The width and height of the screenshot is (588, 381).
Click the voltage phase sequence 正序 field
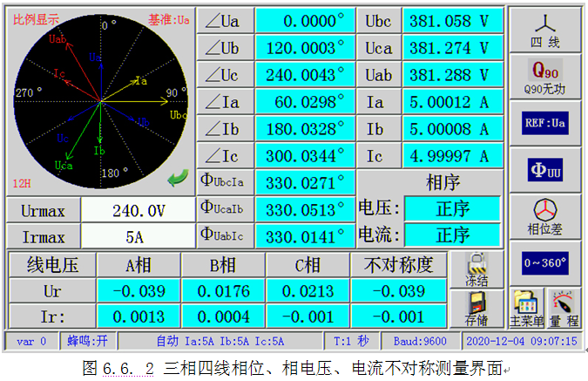click(452, 208)
